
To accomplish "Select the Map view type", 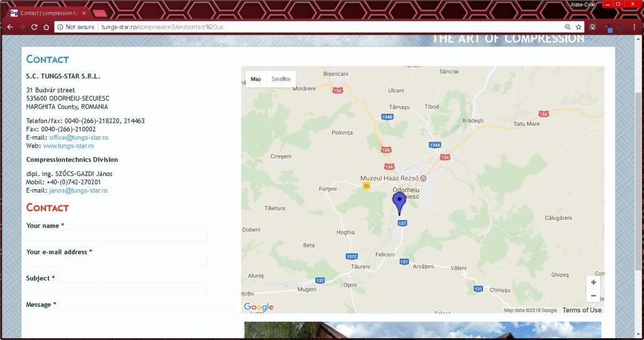I will point(256,79).
